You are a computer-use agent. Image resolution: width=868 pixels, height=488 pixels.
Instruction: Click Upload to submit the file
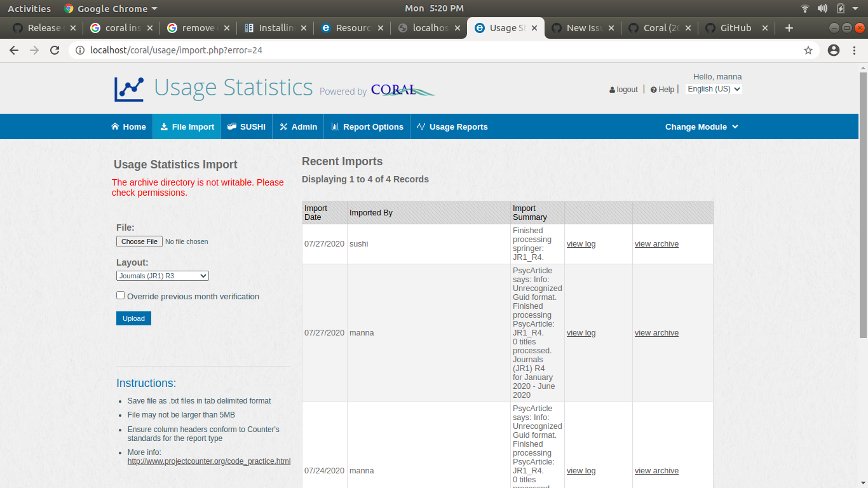[x=133, y=318]
